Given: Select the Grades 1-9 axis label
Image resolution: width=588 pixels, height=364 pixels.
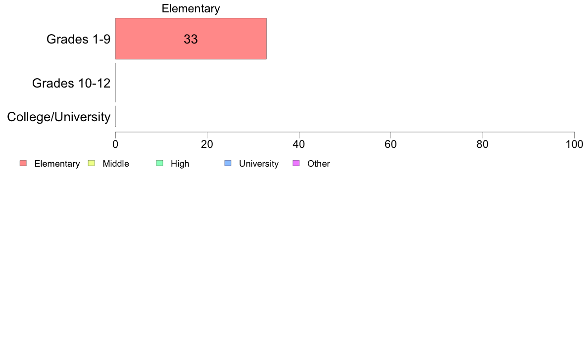Looking at the screenshot, I should pyautogui.click(x=78, y=39).
